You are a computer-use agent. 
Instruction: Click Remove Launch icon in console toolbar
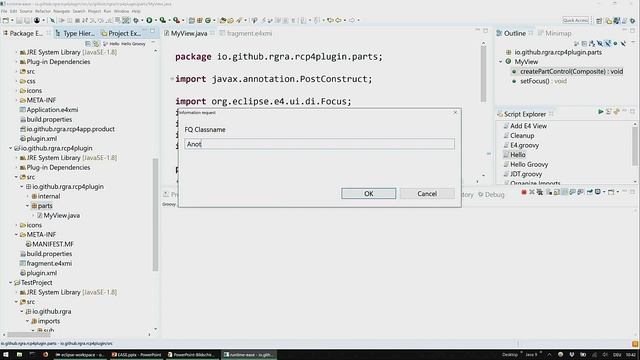pos(532,192)
